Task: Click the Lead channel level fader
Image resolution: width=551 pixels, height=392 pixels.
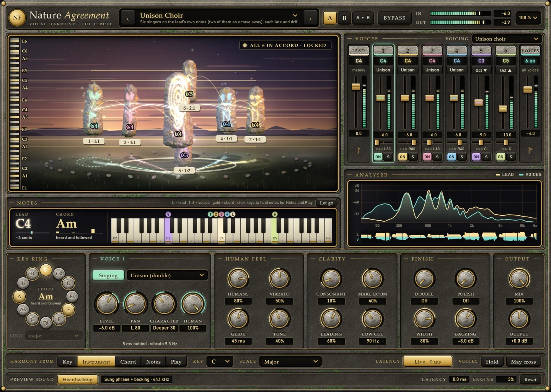Action: tap(356, 87)
